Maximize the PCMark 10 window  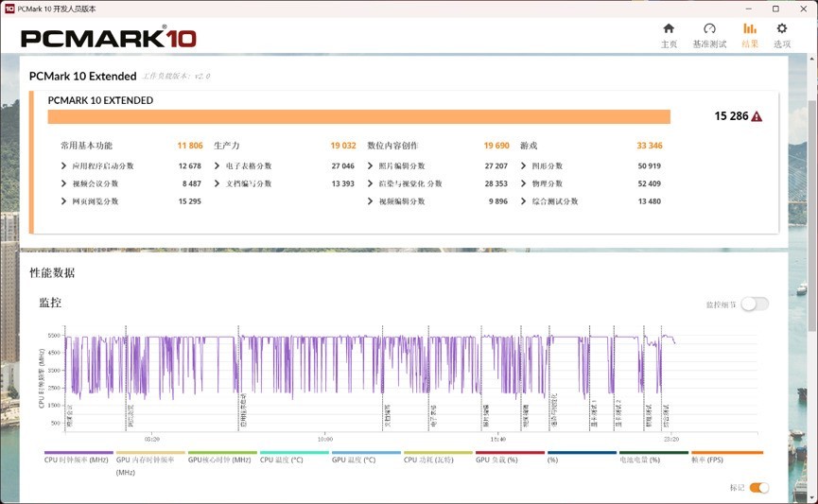(x=775, y=9)
